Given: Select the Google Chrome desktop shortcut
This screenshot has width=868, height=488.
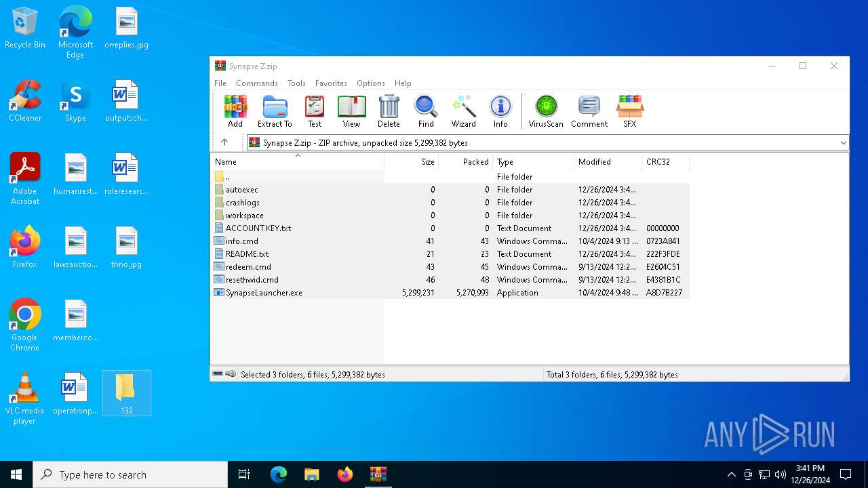Looking at the screenshot, I should tap(25, 325).
